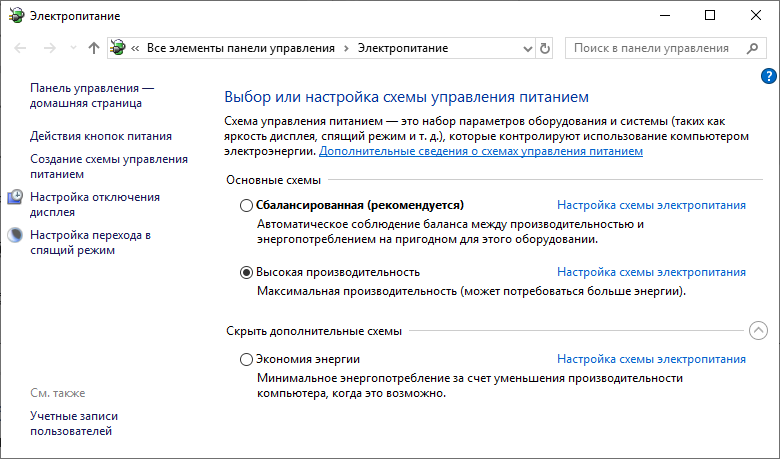Open the breadcrumb arrow after Все элементы
This screenshot has height=459, width=780.
[x=346, y=48]
